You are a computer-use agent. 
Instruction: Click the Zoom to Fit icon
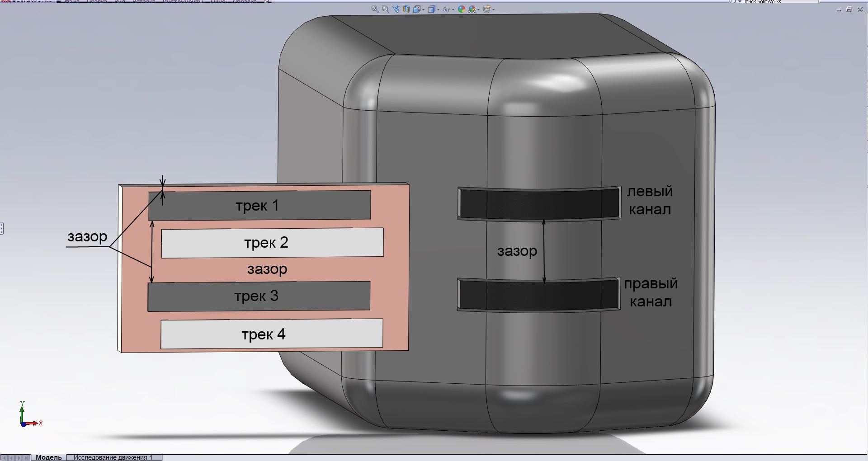pos(375,9)
